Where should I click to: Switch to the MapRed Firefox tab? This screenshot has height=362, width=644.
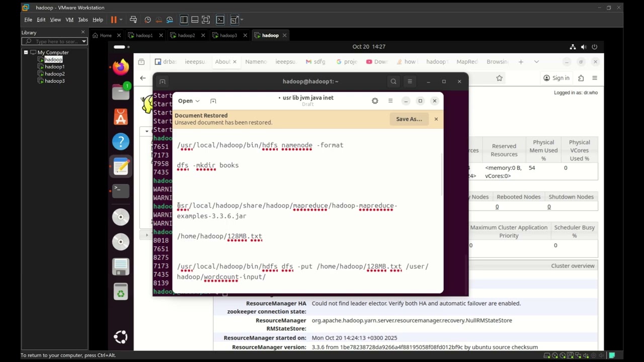(467, 62)
